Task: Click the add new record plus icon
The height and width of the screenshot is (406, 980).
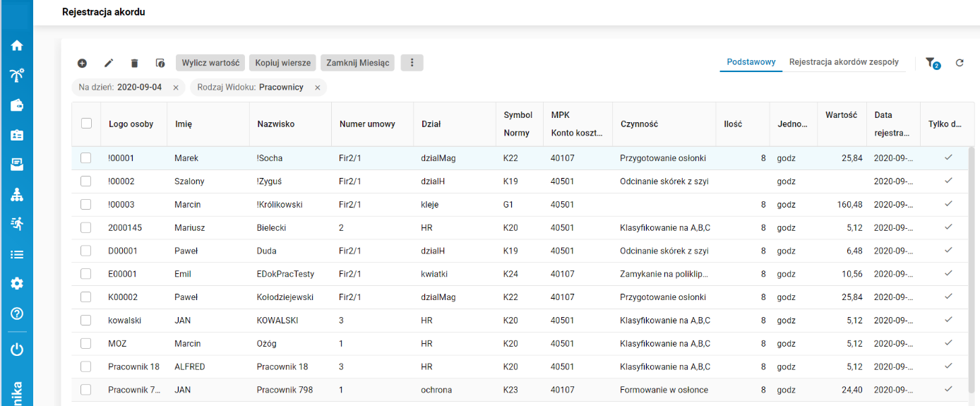Action: (x=82, y=63)
